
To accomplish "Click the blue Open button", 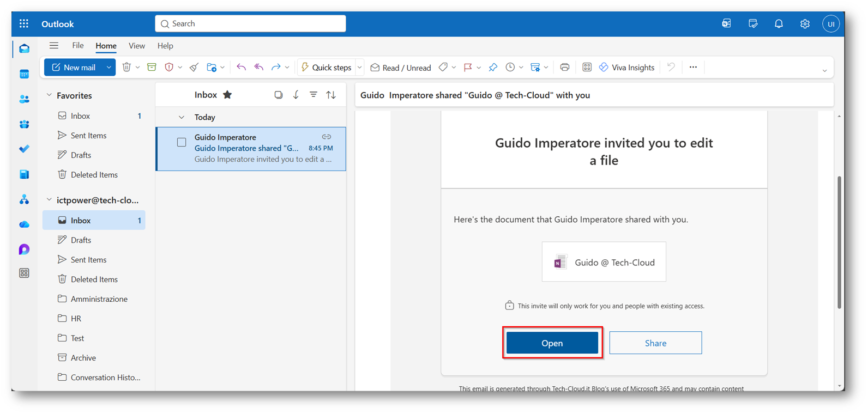I will pos(552,343).
